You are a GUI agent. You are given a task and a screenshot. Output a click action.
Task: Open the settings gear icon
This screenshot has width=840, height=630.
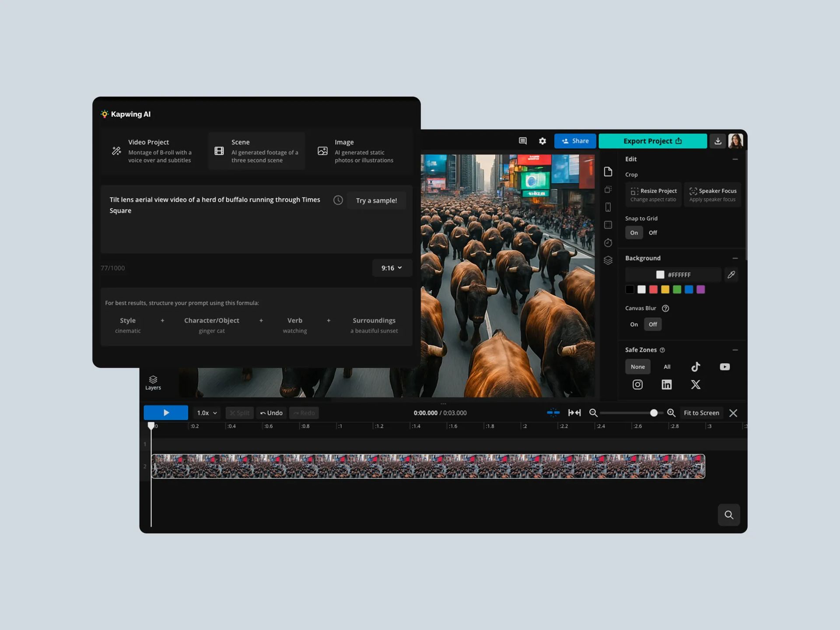[x=542, y=141]
